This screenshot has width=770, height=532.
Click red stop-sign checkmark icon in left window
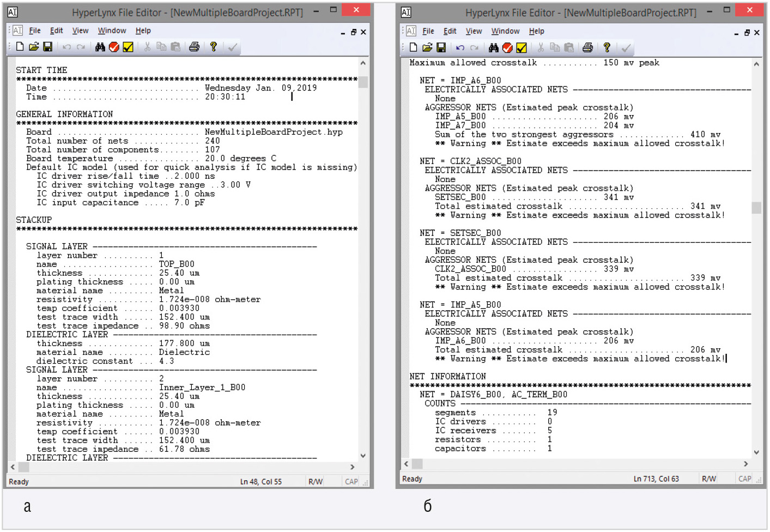click(114, 47)
